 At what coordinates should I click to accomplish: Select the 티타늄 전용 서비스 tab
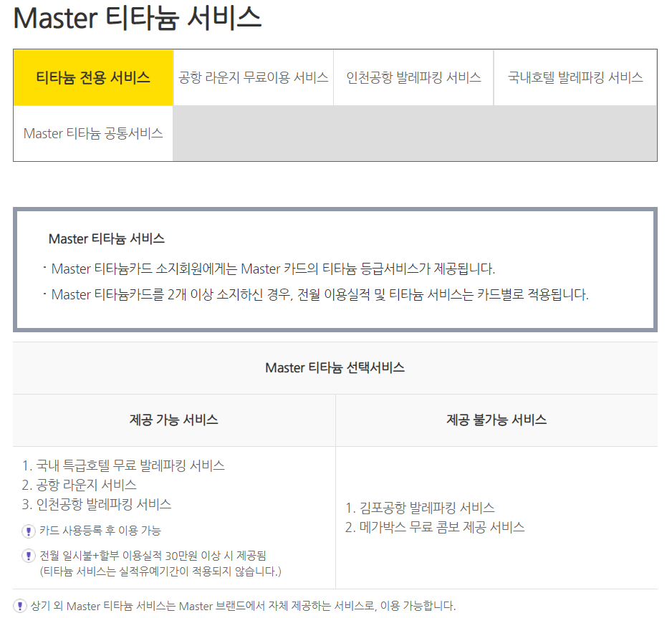93,77
